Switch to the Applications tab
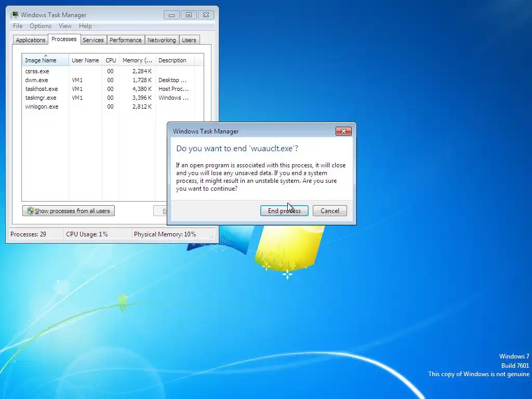Image resolution: width=532 pixels, height=399 pixels. (31, 40)
